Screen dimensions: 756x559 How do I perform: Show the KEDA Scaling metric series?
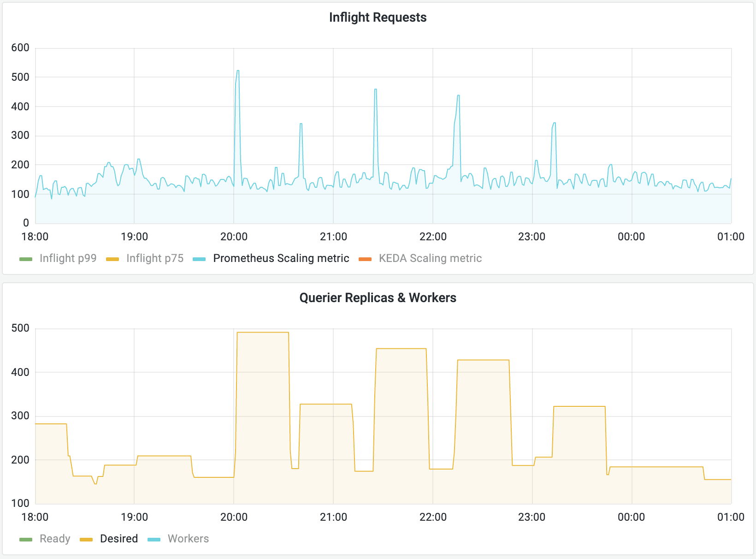pos(430,258)
